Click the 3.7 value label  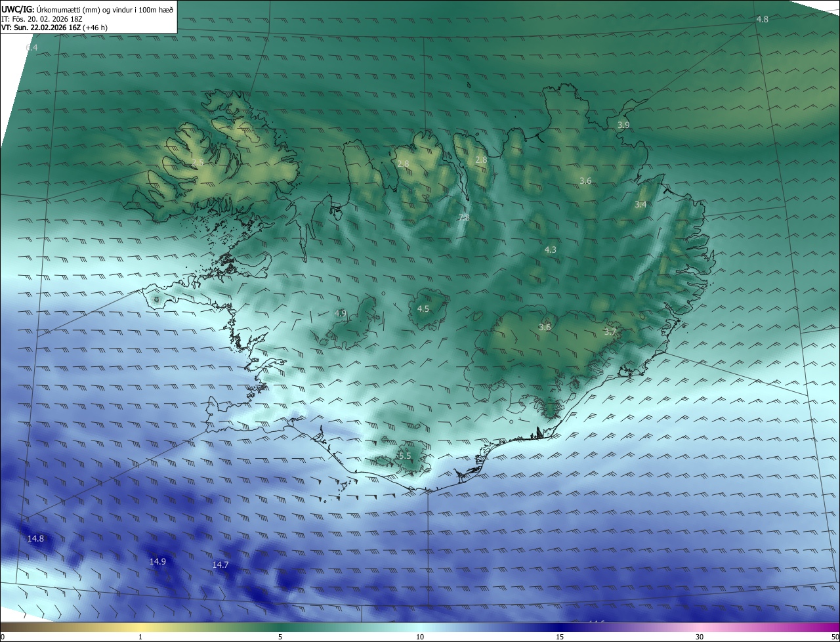point(610,332)
